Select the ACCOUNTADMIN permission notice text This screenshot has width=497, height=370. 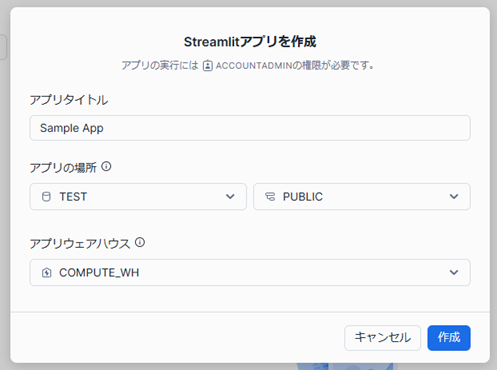248,65
